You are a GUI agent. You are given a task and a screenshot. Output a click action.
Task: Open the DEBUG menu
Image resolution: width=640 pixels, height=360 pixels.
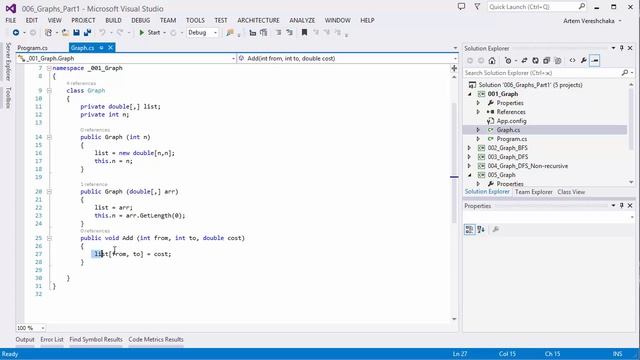(140, 20)
